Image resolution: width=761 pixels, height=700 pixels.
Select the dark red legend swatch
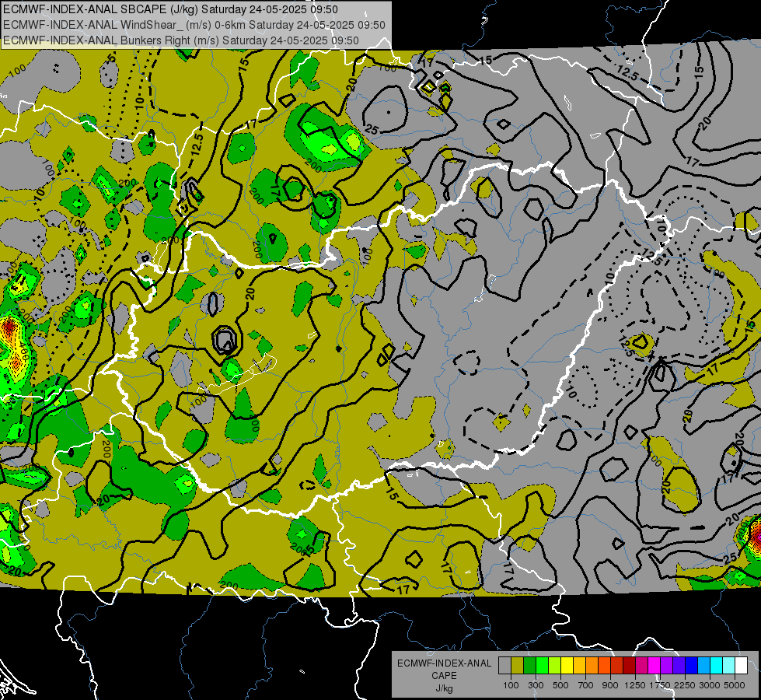630,666
